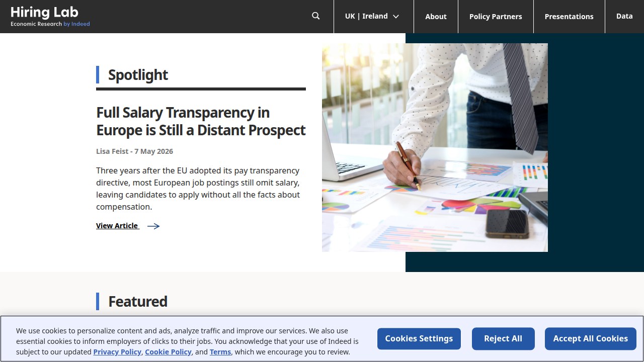The image size is (644, 362).
Task: Click the Cookies Settings button
Action: [419, 339]
